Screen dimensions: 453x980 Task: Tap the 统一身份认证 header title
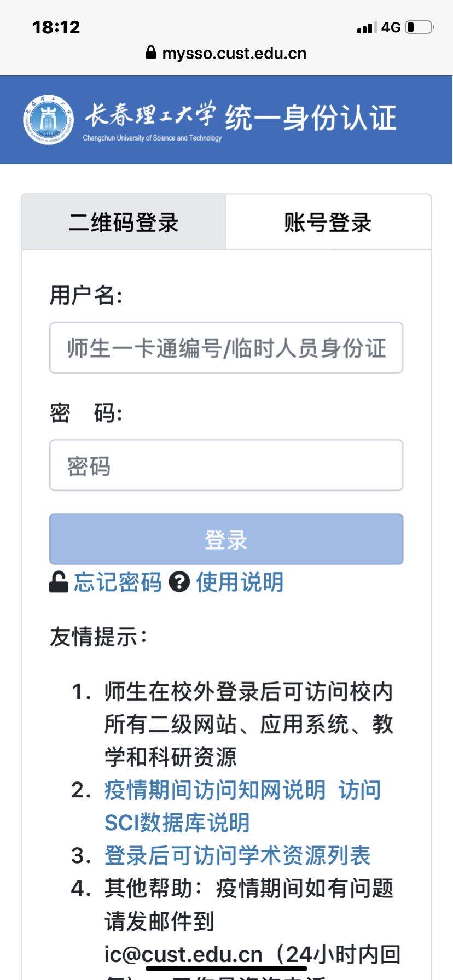(311, 117)
